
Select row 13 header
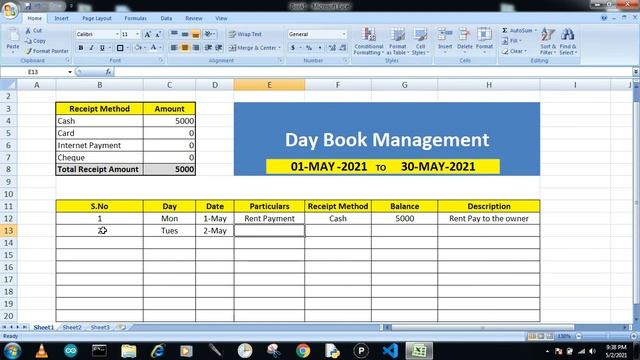9,231
